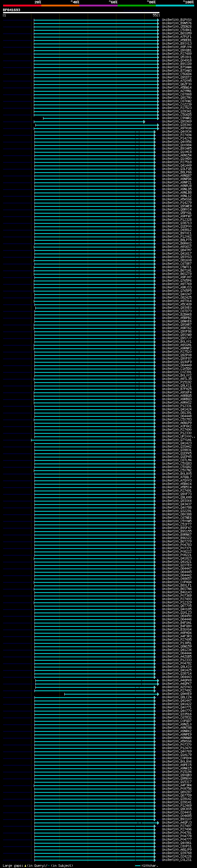Select hit label UniRef100_P12331

click(x=177, y=406)
